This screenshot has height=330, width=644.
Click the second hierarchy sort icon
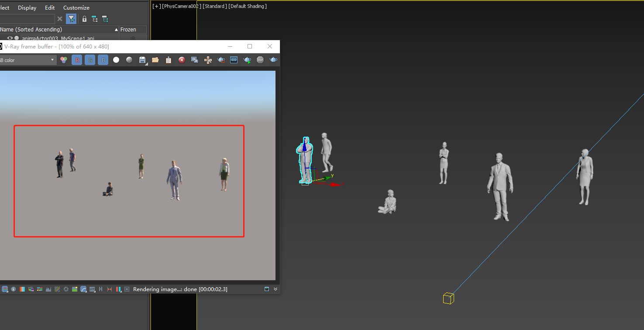105,19
